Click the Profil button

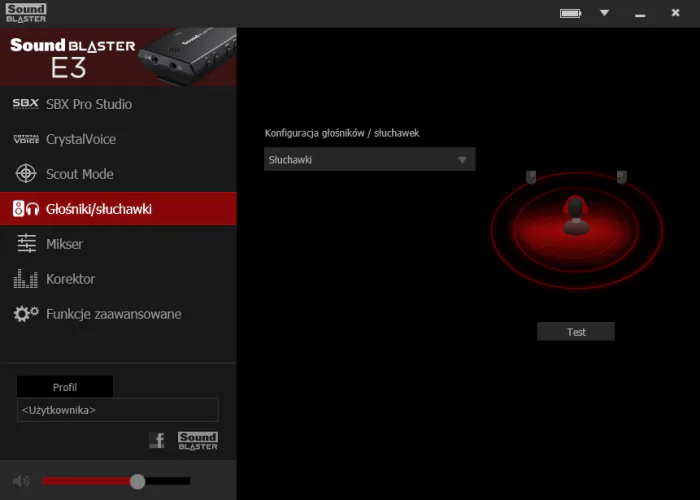(65, 387)
